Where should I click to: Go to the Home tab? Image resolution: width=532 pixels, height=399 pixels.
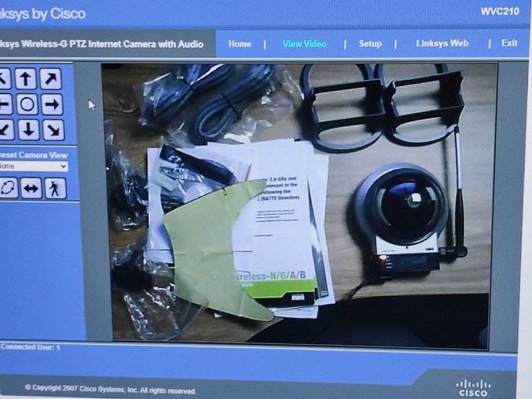(x=240, y=44)
